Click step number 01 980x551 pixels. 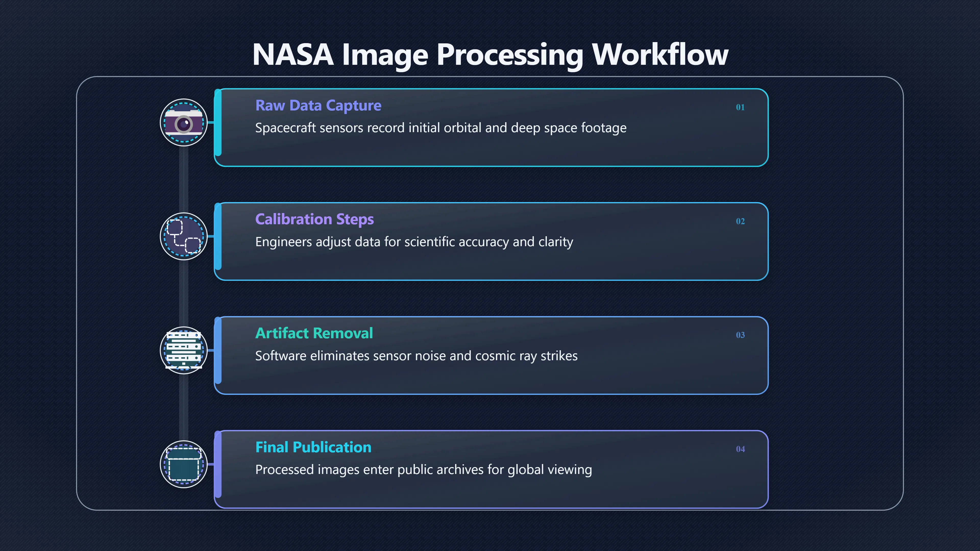click(x=740, y=107)
